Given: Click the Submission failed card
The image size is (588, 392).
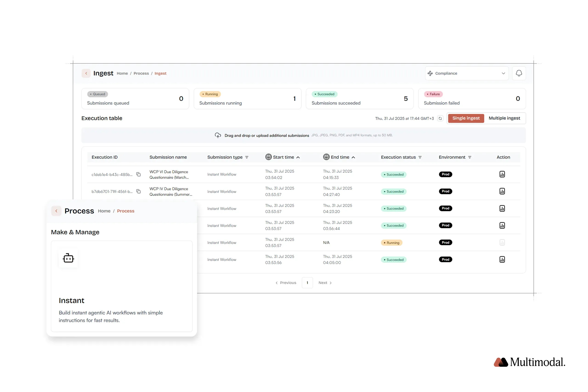Looking at the screenshot, I should pos(472,99).
